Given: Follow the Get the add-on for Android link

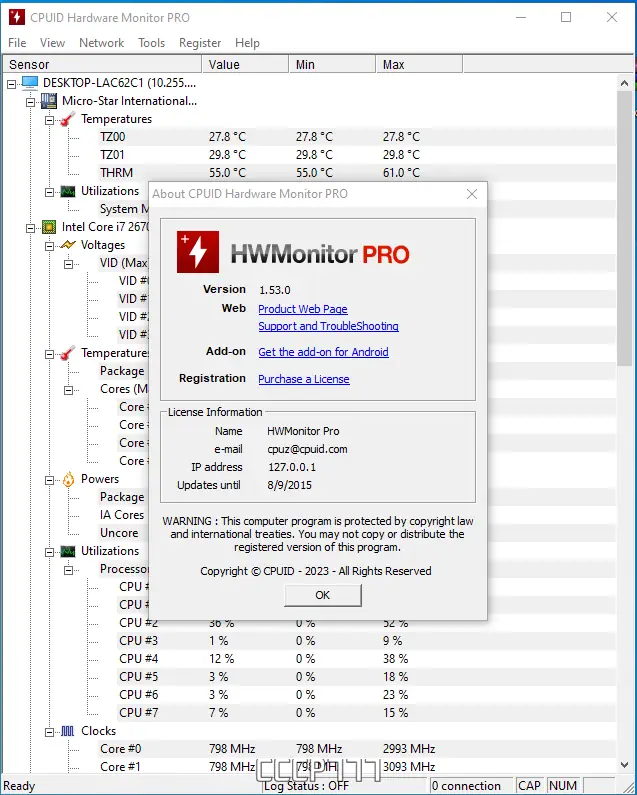Looking at the screenshot, I should coord(324,352).
